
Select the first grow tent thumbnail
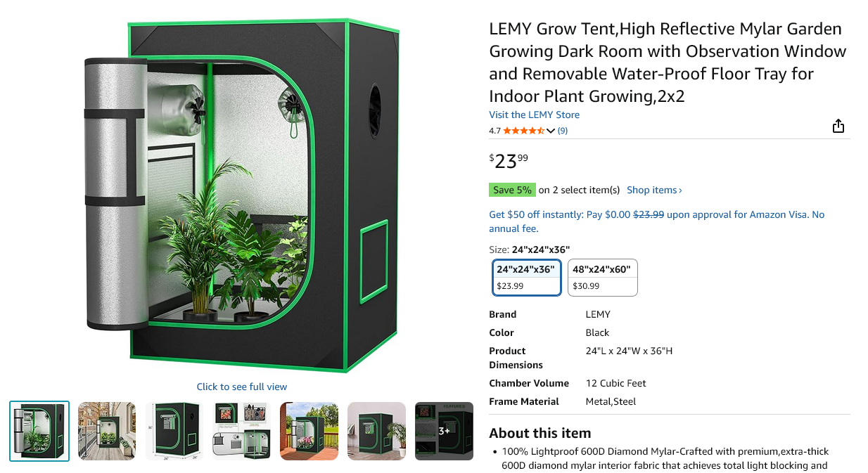coord(39,431)
